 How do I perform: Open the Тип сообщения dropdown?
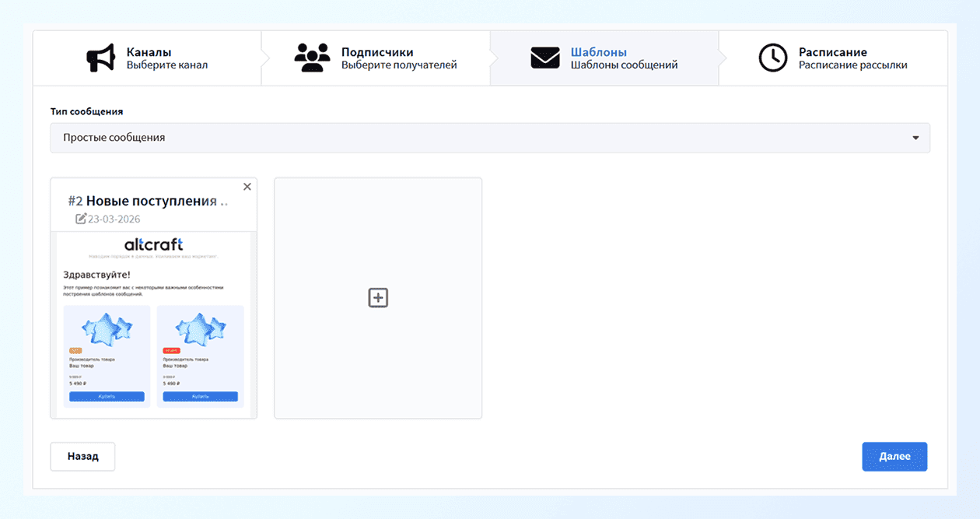click(490, 138)
